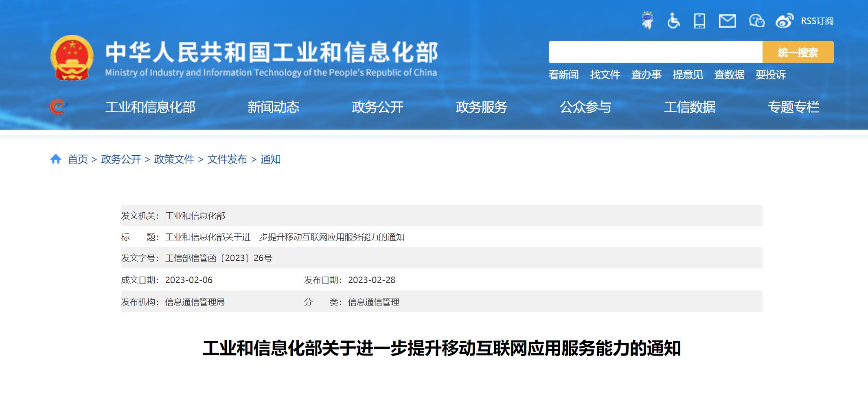Navigate to 首页 via breadcrumb

click(x=77, y=159)
